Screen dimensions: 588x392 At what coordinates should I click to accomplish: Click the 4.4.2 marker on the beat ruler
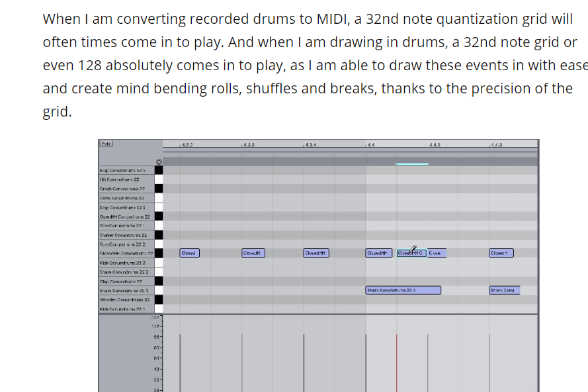[435, 144]
